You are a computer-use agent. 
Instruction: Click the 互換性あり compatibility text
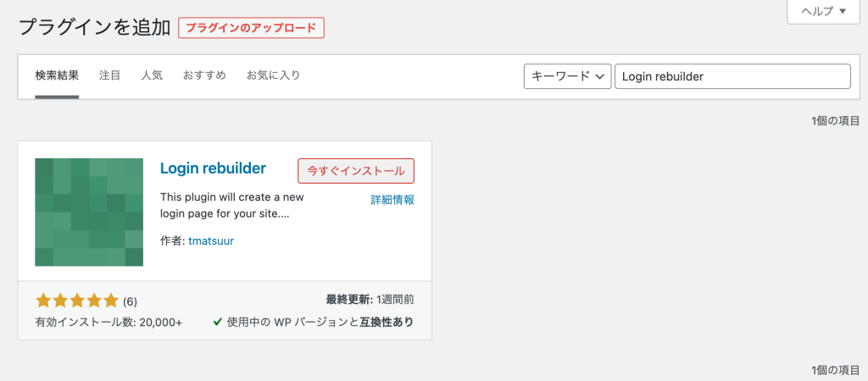point(387,322)
